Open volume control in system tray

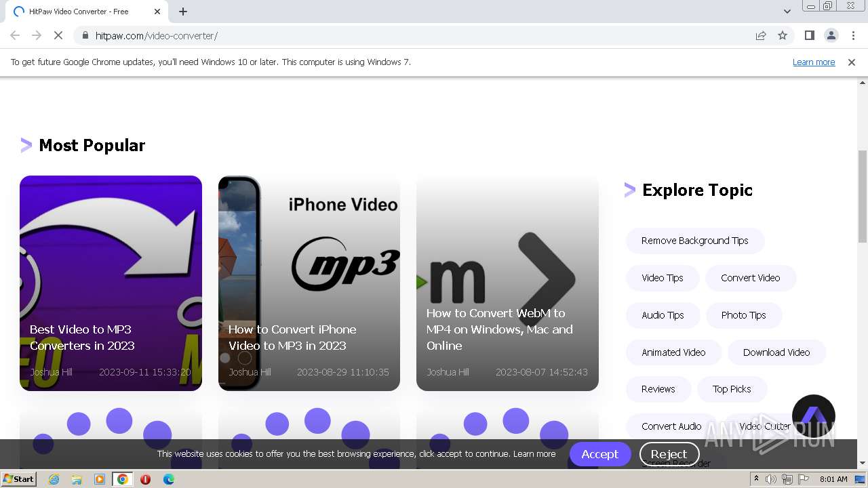(771, 479)
